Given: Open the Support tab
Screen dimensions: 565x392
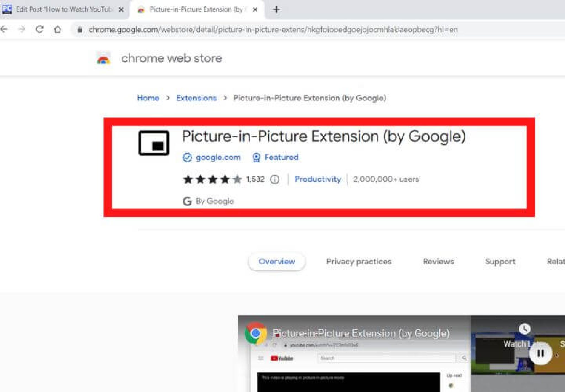Looking at the screenshot, I should [500, 261].
